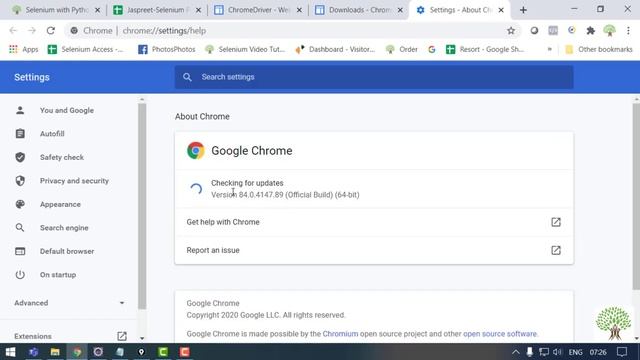Open the open source software link
Screen dimensions: 640x360
pos(500,334)
